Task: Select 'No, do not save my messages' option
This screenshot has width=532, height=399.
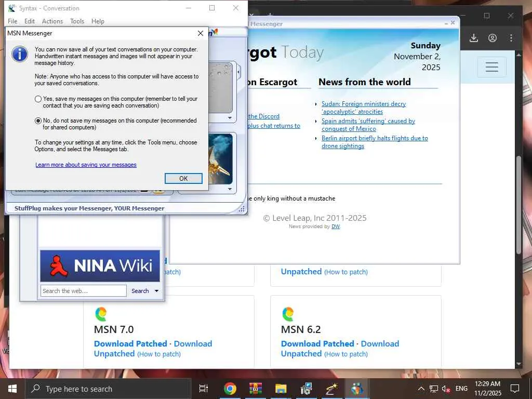Action: pos(38,121)
